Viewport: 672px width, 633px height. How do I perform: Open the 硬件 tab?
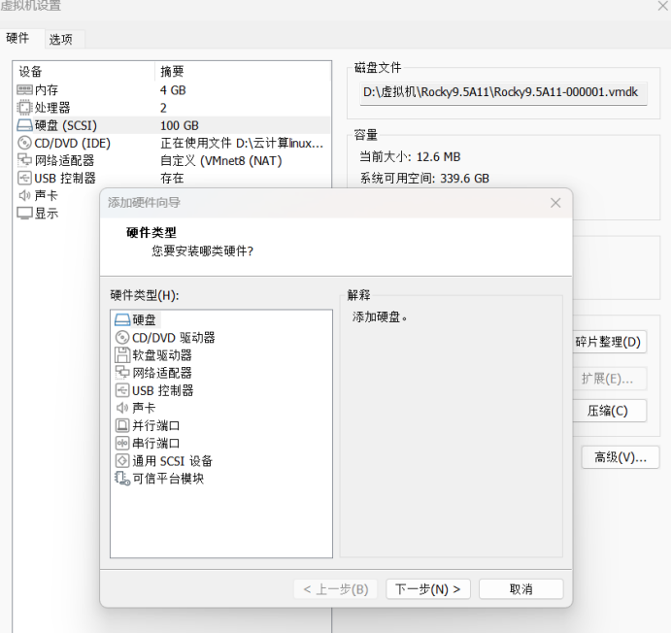tap(18, 39)
